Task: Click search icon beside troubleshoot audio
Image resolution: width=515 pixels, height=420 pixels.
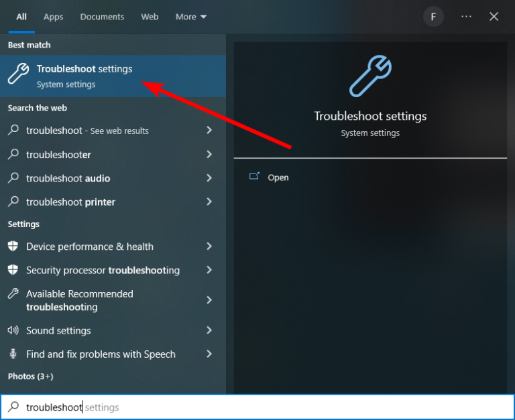Action: 13,178
